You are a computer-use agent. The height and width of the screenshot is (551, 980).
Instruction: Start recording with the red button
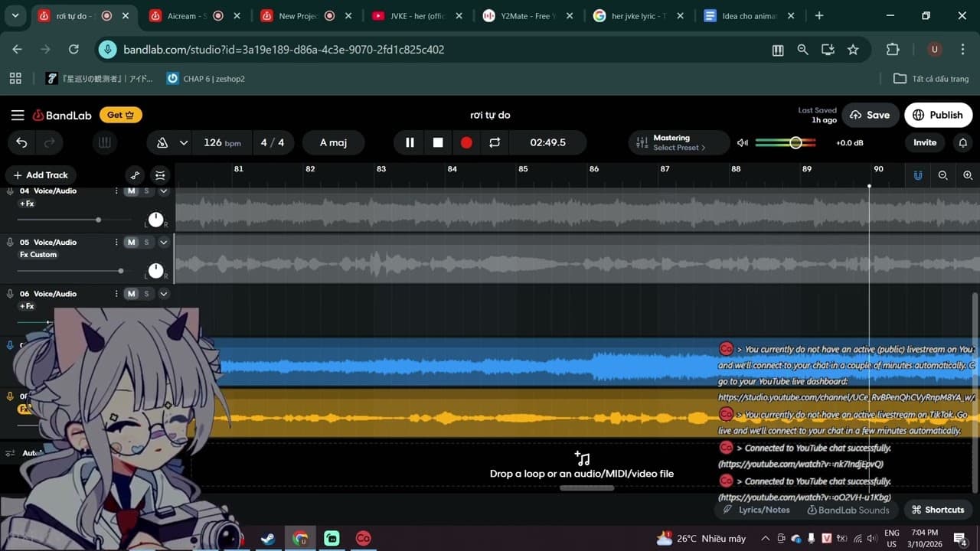(466, 142)
